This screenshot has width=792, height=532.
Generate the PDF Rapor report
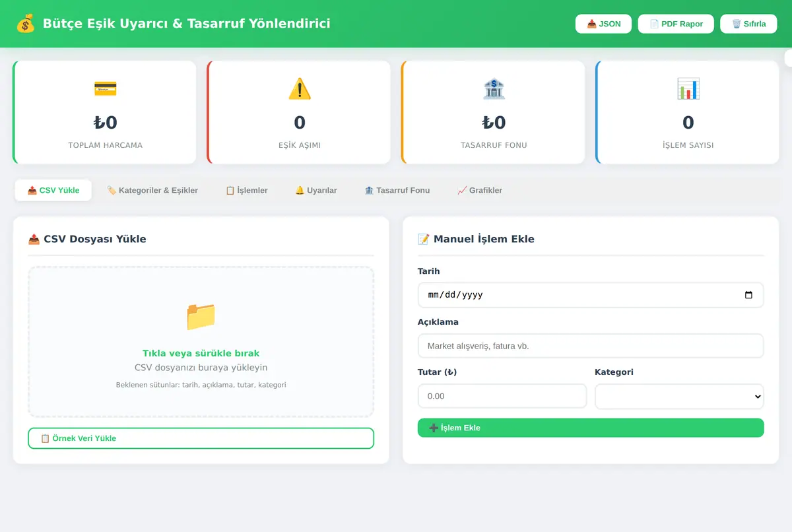tap(676, 24)
